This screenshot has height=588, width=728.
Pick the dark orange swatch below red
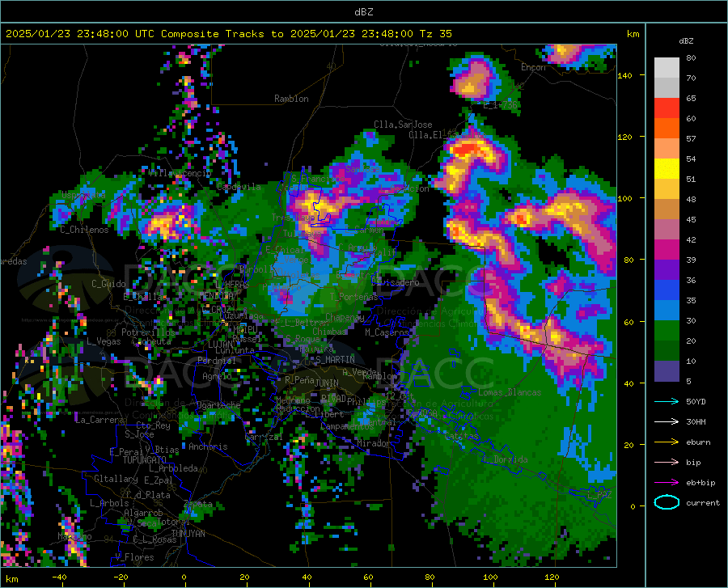tap(667, 129)
